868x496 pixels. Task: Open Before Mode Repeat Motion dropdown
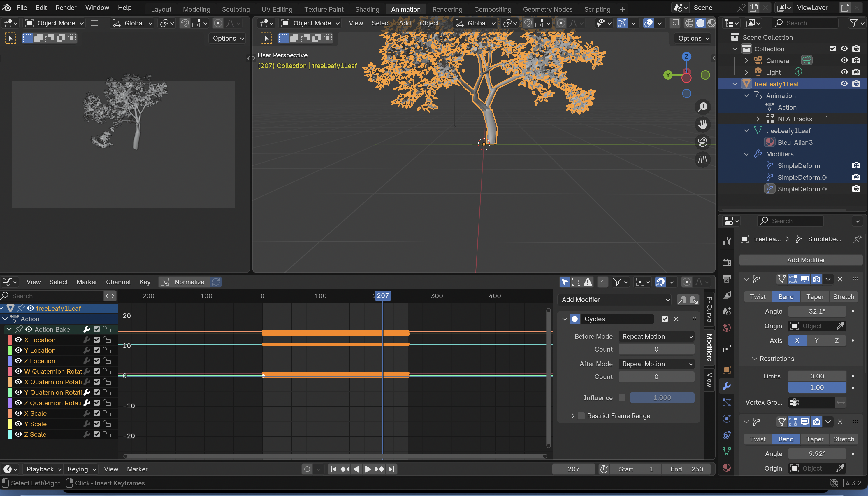(656, 336)
